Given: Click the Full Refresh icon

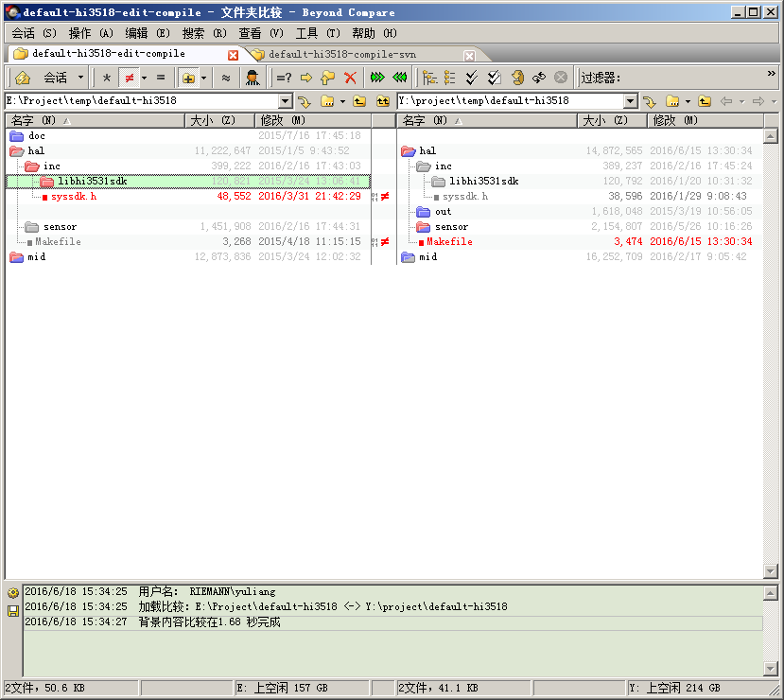Looking at the screenshot, I should (x=517, y=78).
